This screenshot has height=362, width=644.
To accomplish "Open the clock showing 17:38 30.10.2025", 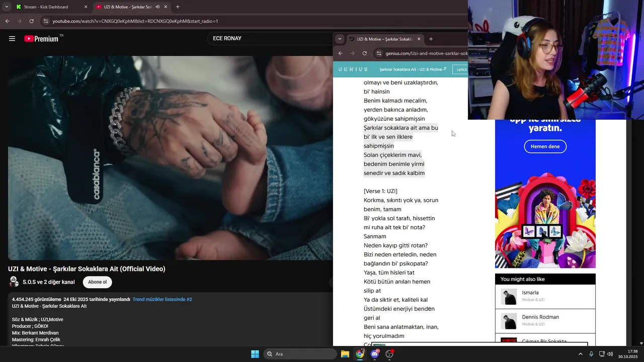I will (x=627, y=354).
